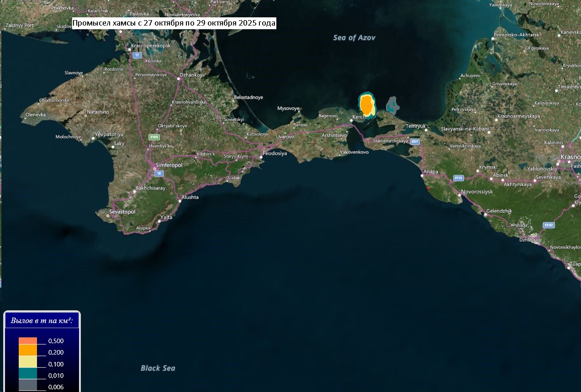Click the orange catch zone near Kerch
The height and width of the screenshot is (392, 581).
[366, 105]
